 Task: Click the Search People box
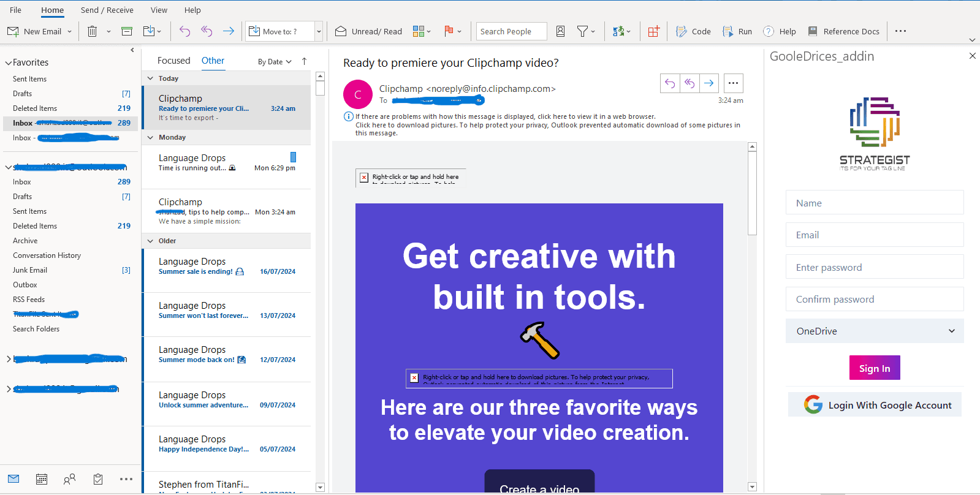[x=511, y=31]
